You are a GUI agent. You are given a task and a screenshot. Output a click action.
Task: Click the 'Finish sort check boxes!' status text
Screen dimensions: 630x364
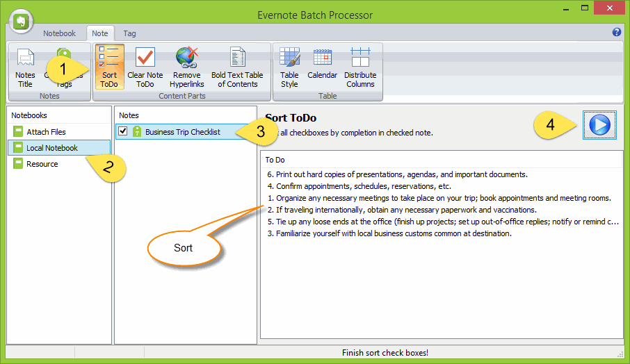tap(385, 353)
